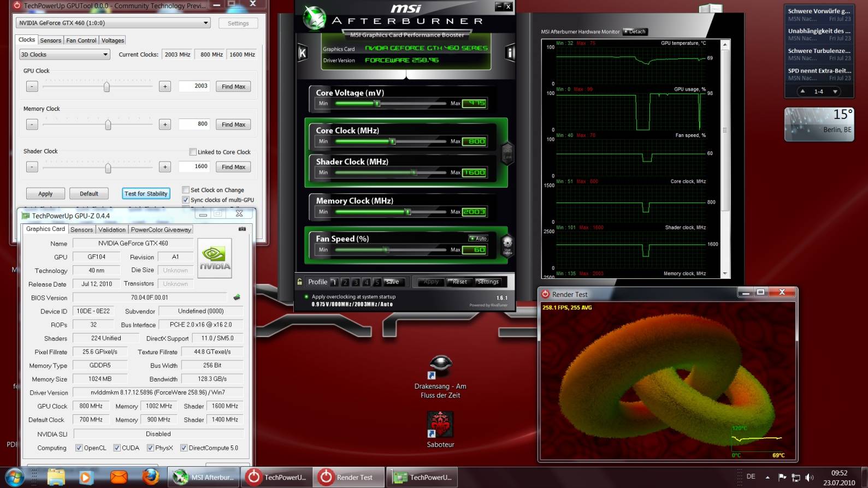Toggle Linked to Core Clock checkbox
Viewport: 868px width, 488px height.
pyautogui.click(x=193, y=152)
